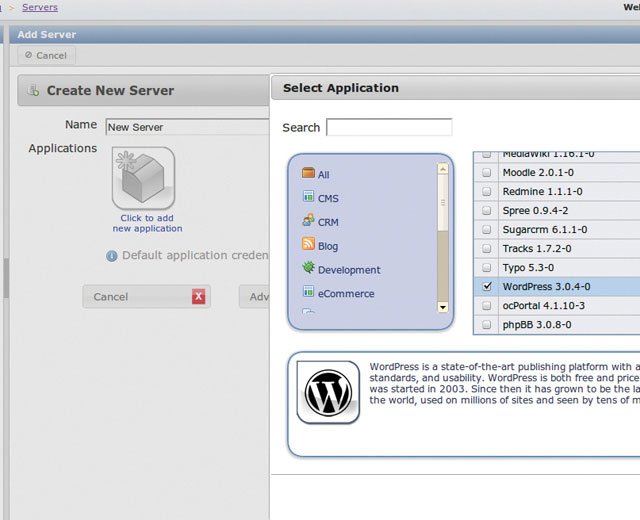The height and width of the screenshot is (520, 640).
Task: Click the 'Click to add new application' link
Action: 147,223
